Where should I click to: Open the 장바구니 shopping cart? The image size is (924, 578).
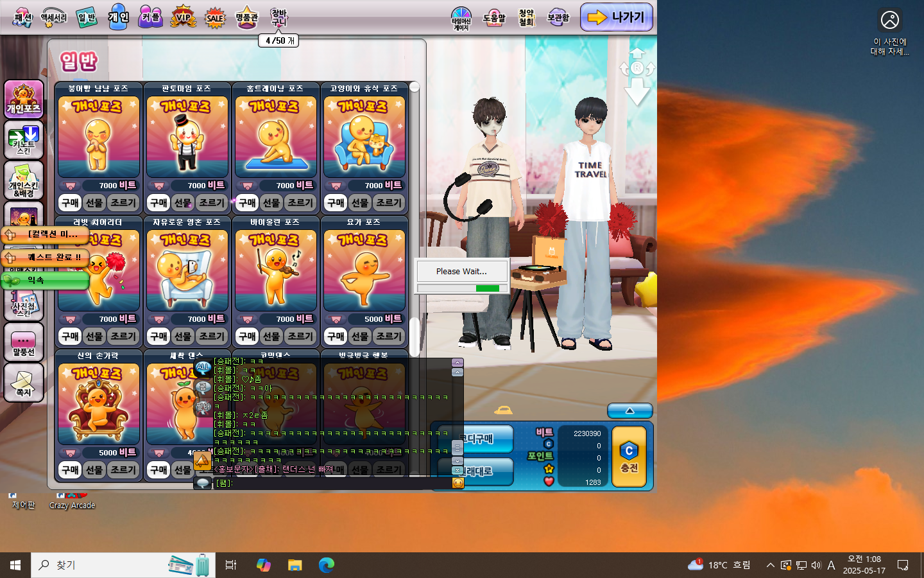click(279, 18)
